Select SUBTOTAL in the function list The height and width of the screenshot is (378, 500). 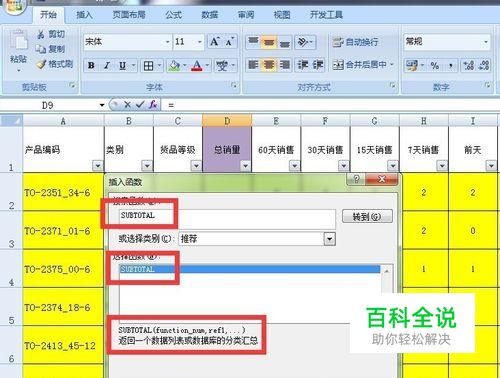pos(249,269)
